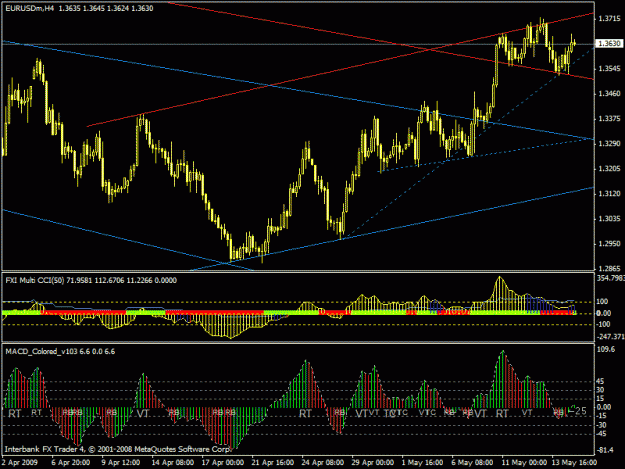The width and height of the screenshot is (625, 469).
Task: Click the 17 Apr 00:00 time label
Action: pyautogui.click(x=223, y=463)
